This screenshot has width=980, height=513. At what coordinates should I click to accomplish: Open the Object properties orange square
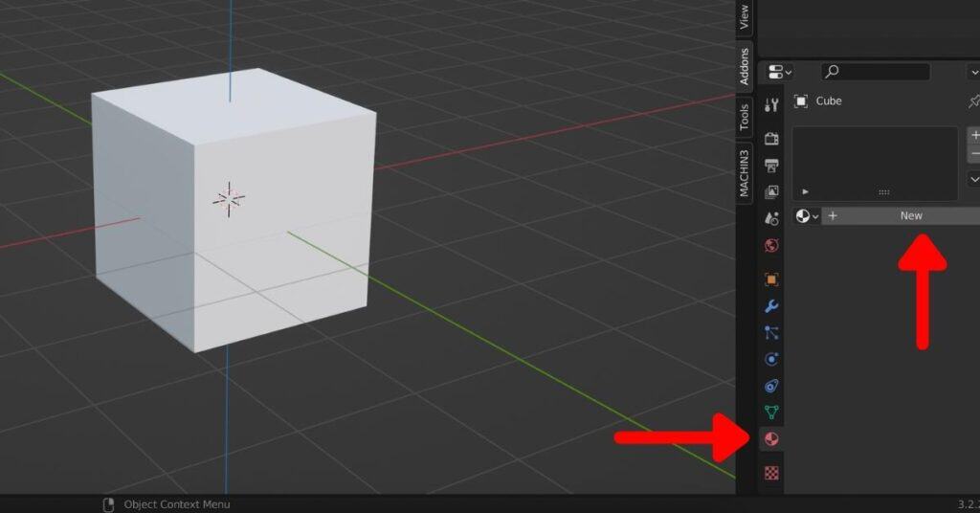pyautogui.click(x=771, y=280)
